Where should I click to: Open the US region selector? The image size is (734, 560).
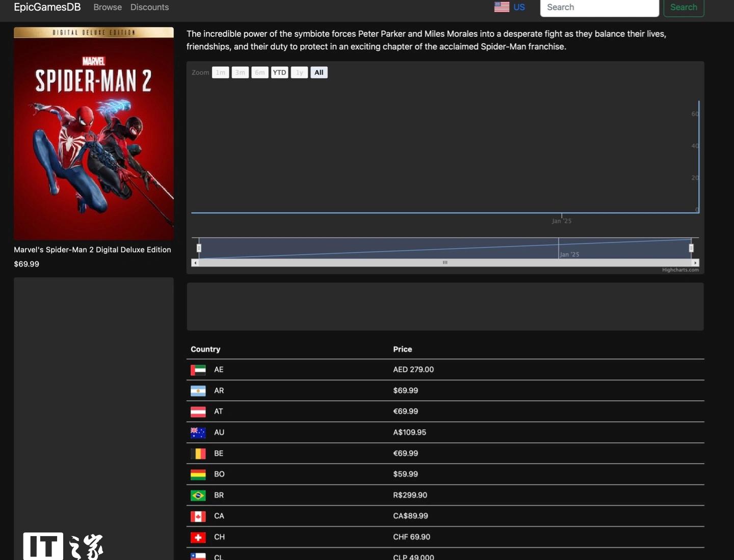(x=519, y=7)
